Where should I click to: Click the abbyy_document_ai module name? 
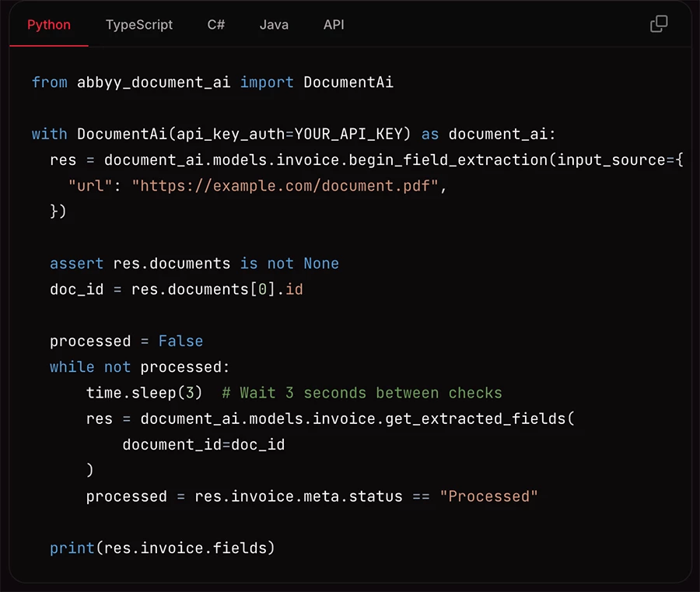tap(153, 82)
